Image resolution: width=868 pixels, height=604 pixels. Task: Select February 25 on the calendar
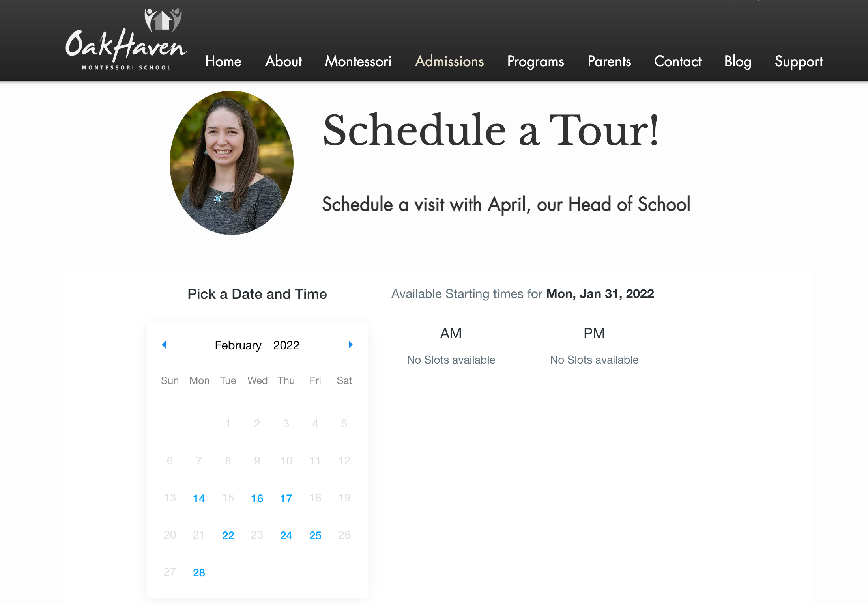pos(314,535)
